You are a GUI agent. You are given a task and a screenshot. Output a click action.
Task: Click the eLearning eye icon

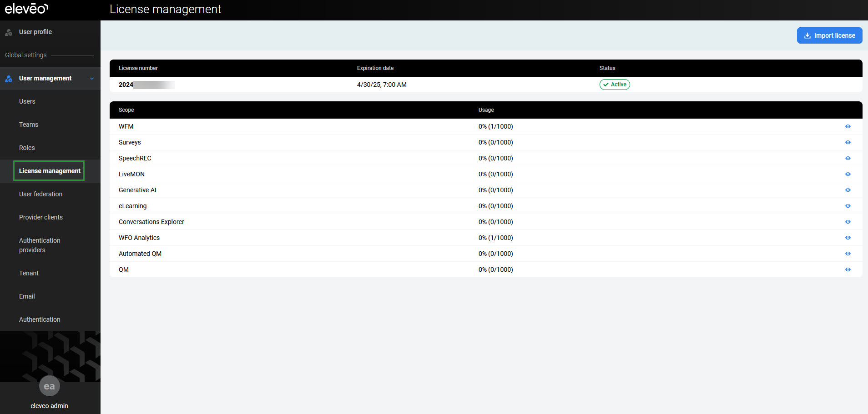(848, 206)
